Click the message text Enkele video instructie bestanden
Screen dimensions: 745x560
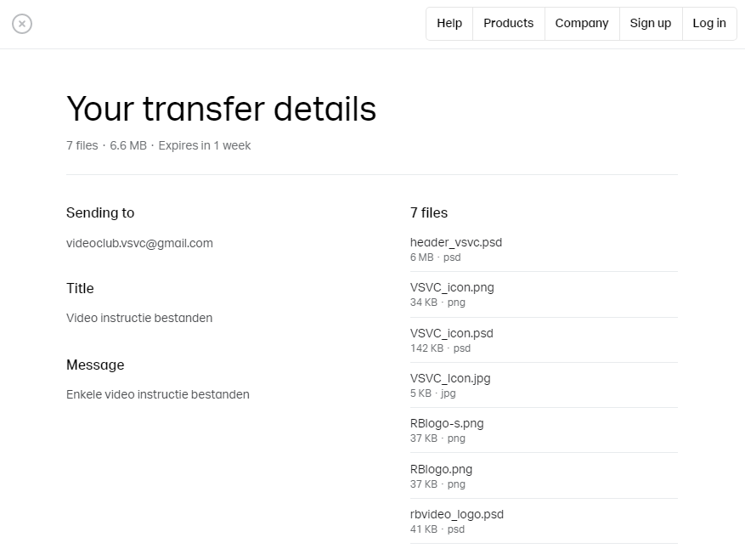(158, 394)
